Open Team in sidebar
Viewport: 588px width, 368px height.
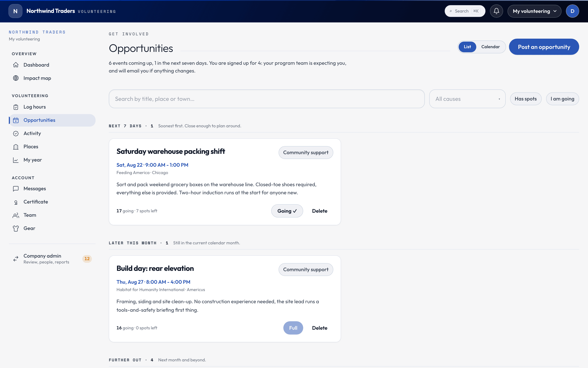pyautogui.click(x=52, y=215)
